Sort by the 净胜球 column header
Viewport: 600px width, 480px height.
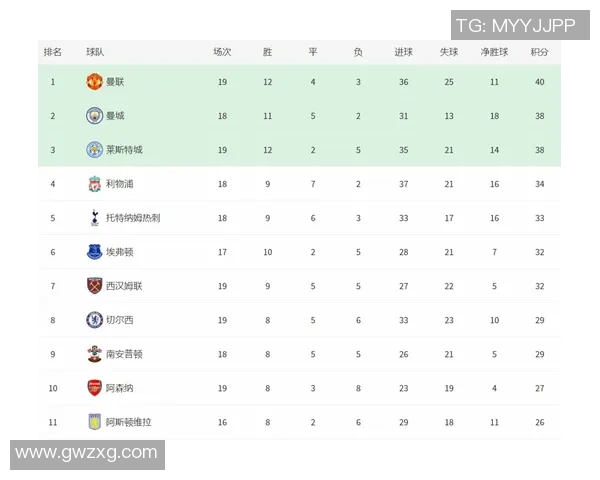tap(494, 52)
